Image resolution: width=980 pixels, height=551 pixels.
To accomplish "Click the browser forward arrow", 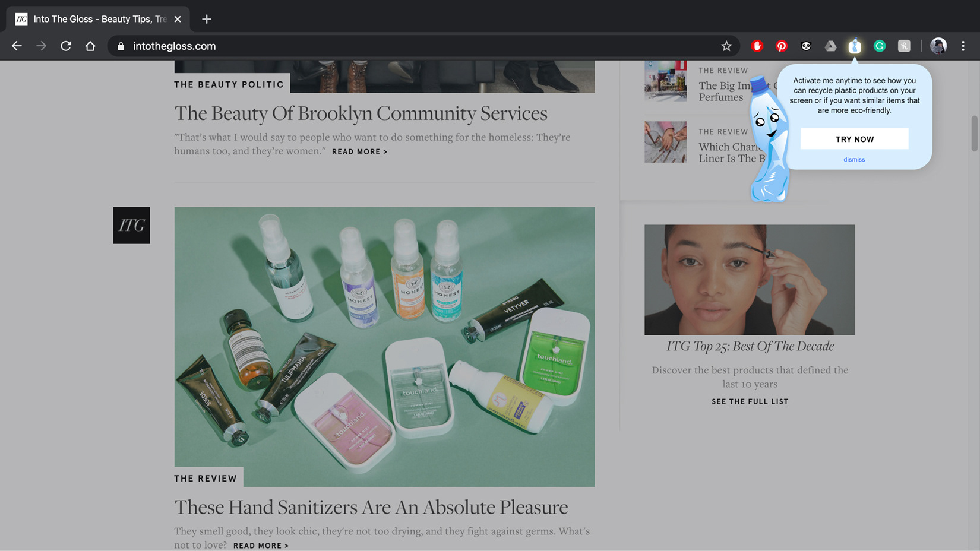I will tap(41, 46).
